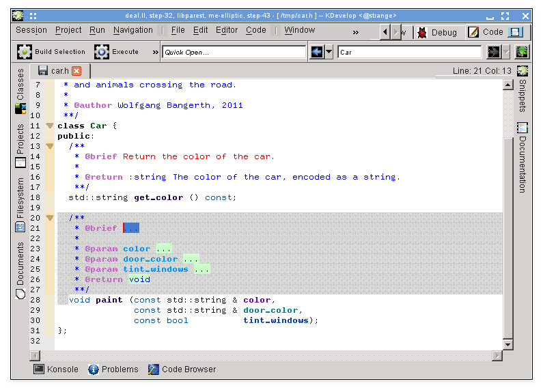Click get_color function name on line 18

coord(158,197)
